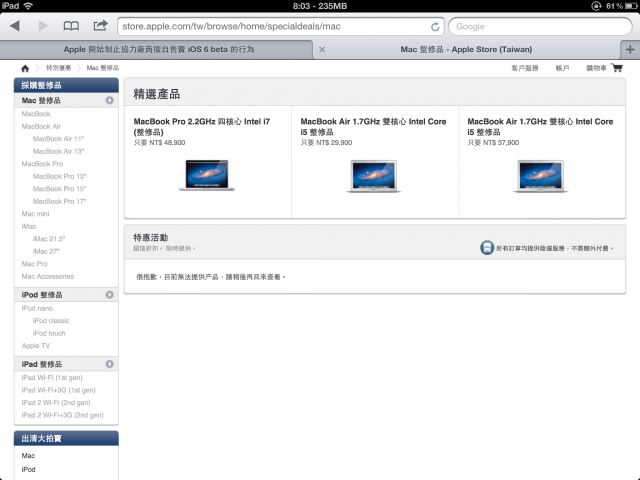Viewport: 640px width, 480px height.
Task: Expand the iPad 整修品 section arrow
Action: click(x=109, y=364)
